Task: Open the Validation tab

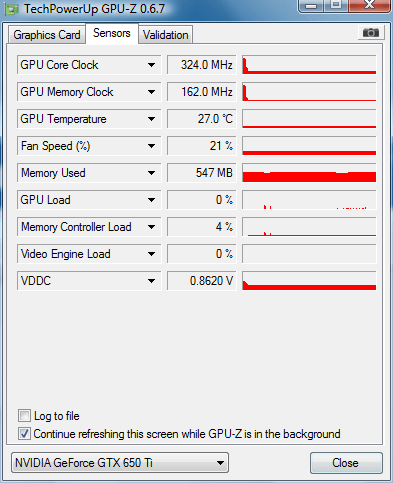Action: click(x=166, y=35)
